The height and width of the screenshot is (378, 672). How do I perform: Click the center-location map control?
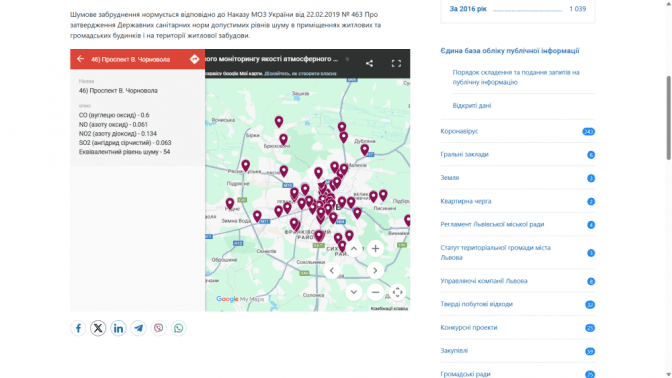(397, 292)
